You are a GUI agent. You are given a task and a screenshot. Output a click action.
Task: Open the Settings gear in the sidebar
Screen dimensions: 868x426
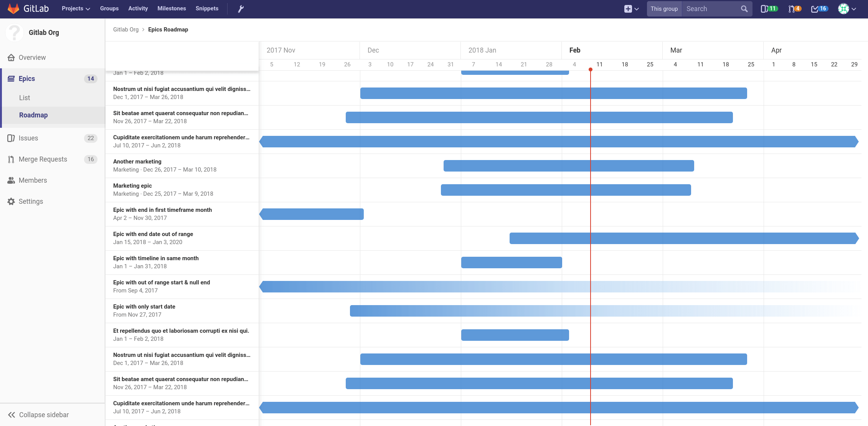coord(11,201)
